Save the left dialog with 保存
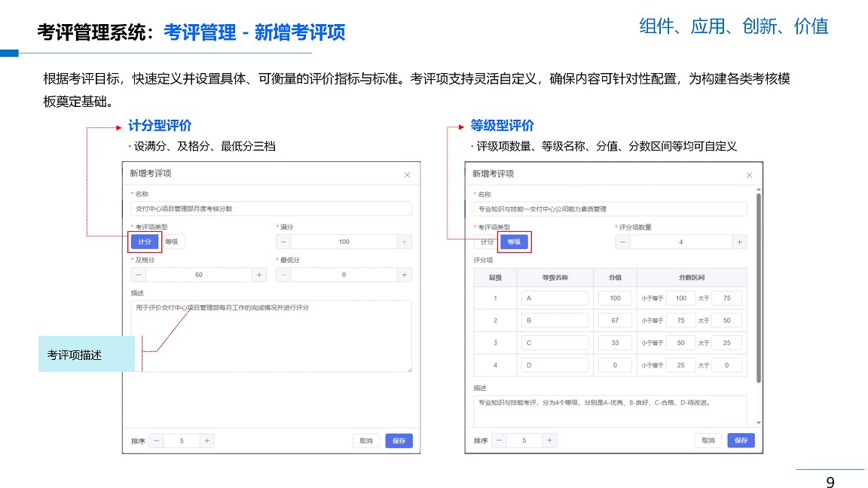Image resolution: width=868 pixels, height=488 pixels. click(399, 441)
